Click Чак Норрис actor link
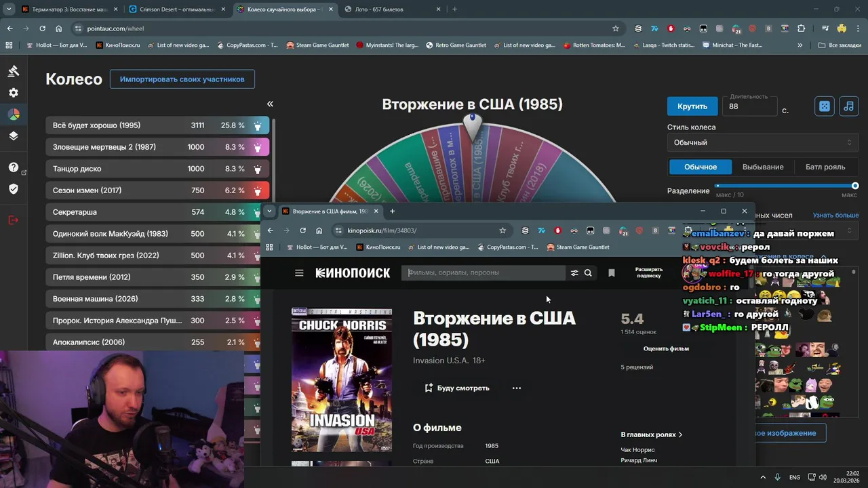868x488 pixels. pos(637,450)
